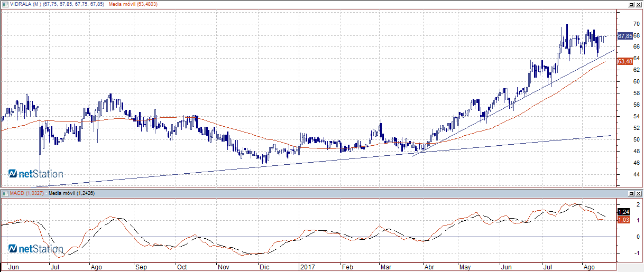This screenshot has height=272, width=644.
Task: Click the 70 level on price axis
Action: [x=622, y=24]
